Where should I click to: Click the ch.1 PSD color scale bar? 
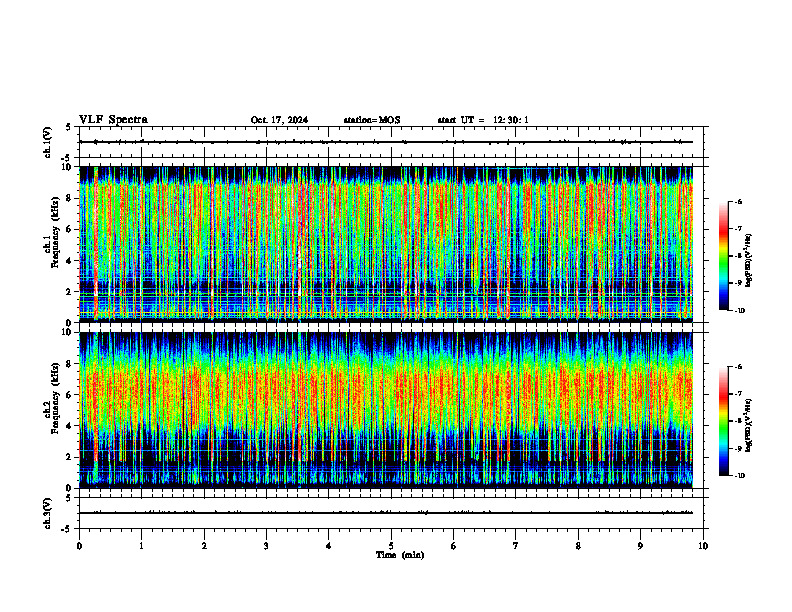(723, 256)
